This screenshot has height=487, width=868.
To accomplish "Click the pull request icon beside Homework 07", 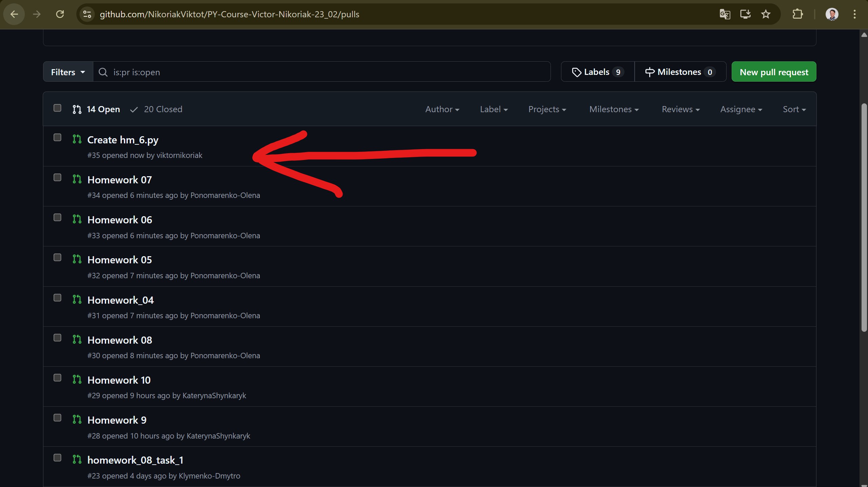I will pyautogui.click(x=77, y=179).
